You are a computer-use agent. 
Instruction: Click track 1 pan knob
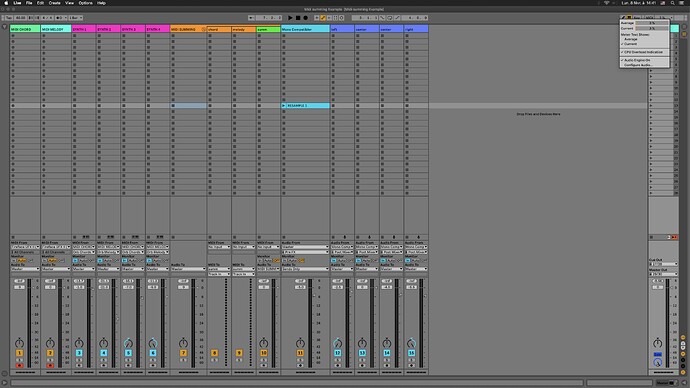(19, 343)
